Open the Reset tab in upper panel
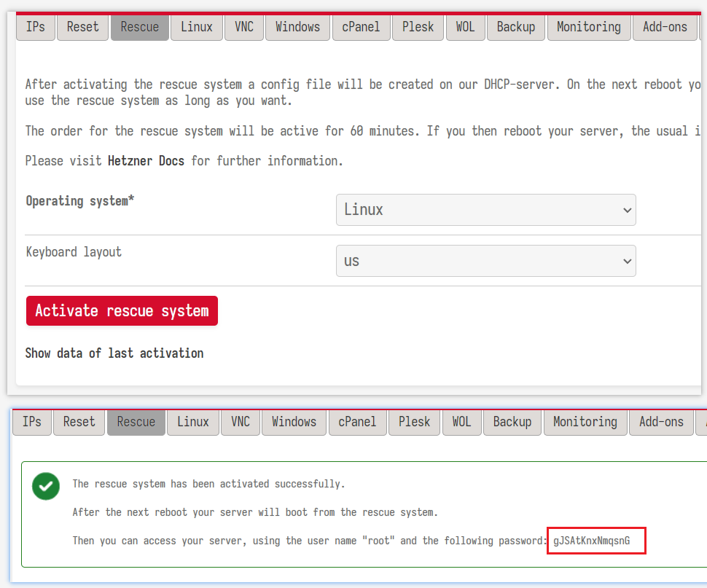The width and height of the screenshot is (707, 588). pos(82,27)
